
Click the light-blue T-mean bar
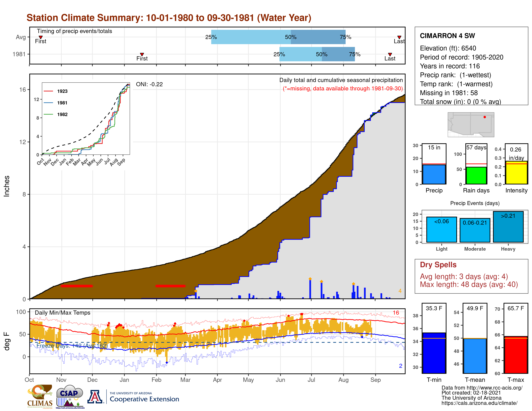(475, 356)
